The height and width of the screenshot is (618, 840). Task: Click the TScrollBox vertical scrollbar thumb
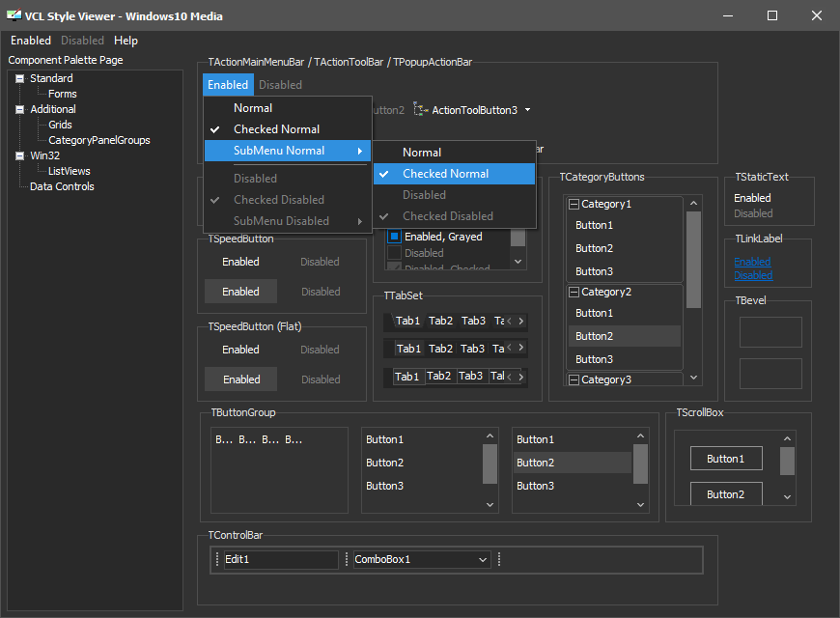click(x=787, y=461)
